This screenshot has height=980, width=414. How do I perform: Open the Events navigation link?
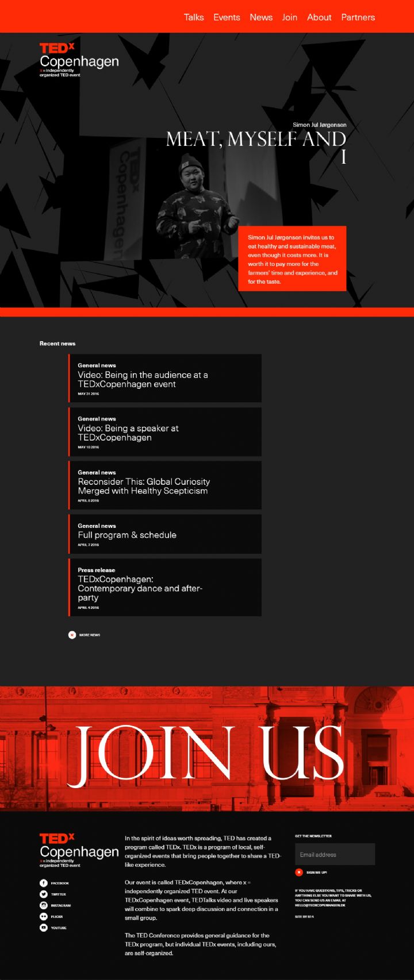pyautogui.click(x=227, y=17)
